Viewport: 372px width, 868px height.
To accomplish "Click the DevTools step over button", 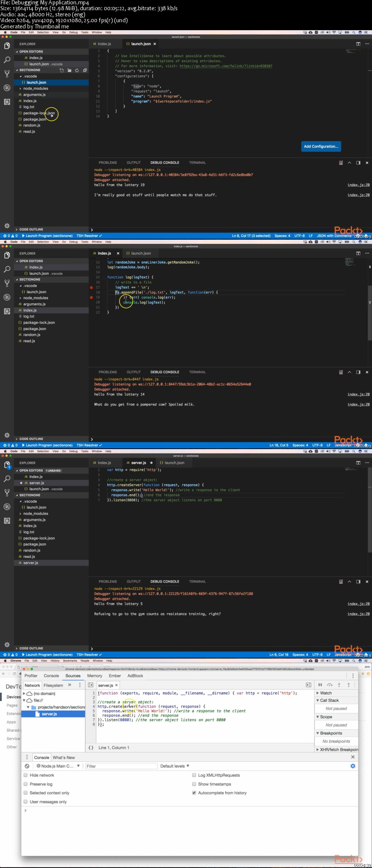I will [329, 685].
